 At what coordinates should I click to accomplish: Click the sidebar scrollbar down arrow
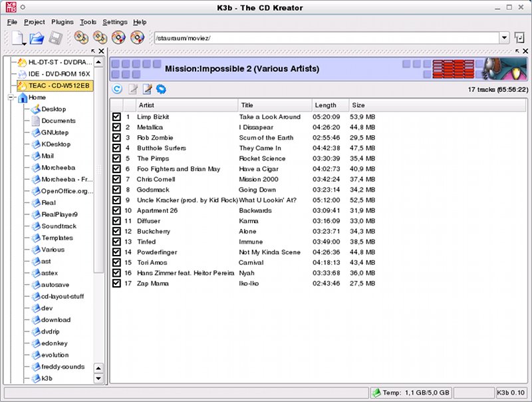pos(98,378)
